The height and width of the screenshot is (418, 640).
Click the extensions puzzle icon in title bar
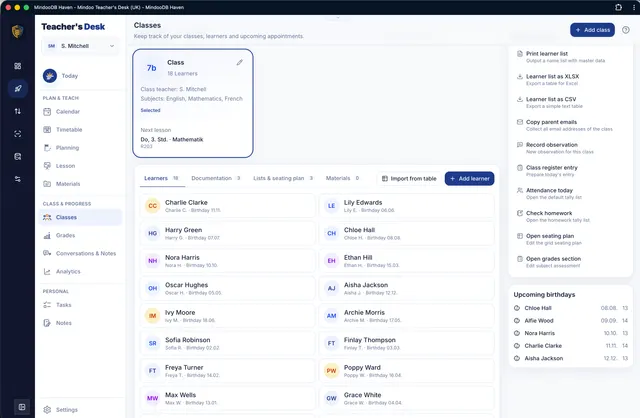[618, 7]
